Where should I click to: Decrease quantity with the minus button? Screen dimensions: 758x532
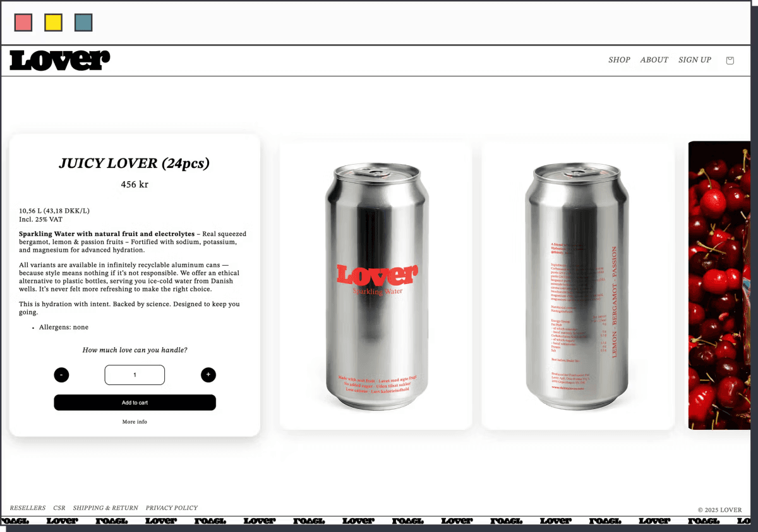pos(61,375)
